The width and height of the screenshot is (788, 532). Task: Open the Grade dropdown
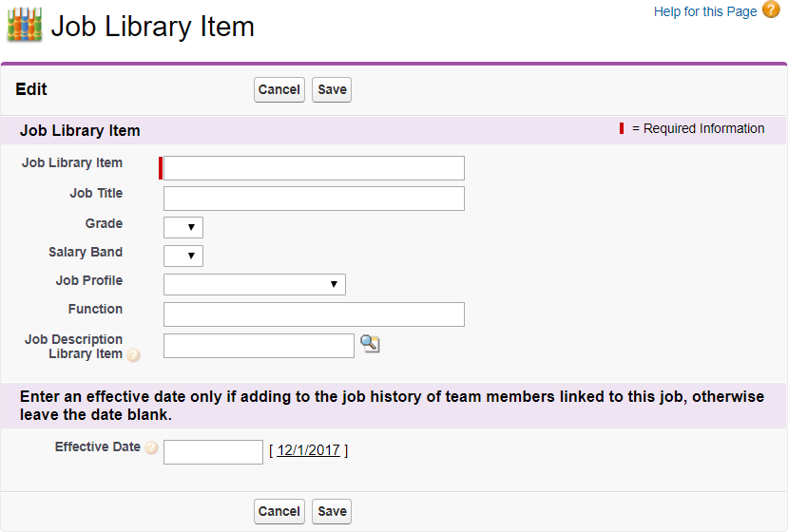click(x=183, y=227)
